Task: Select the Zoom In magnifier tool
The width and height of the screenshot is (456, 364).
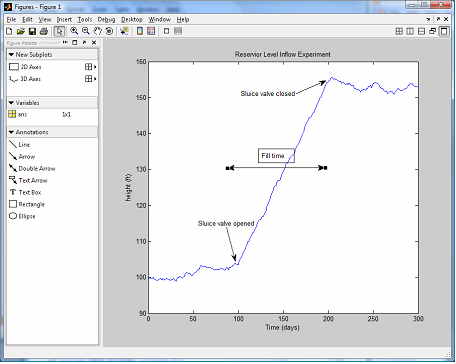Action: click(x=74, y=31)
